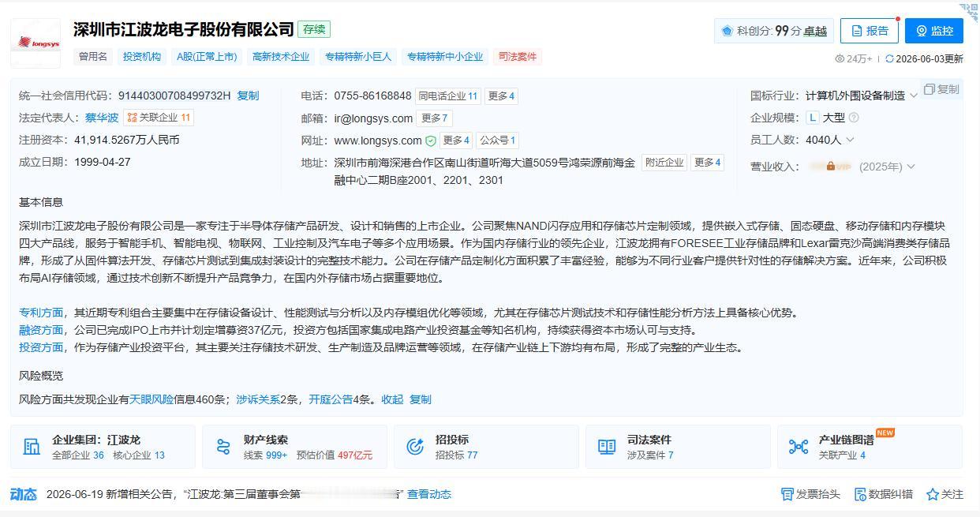
Task: Select the 专精特新小巨人 tag
Action: (x=358, y=57)
